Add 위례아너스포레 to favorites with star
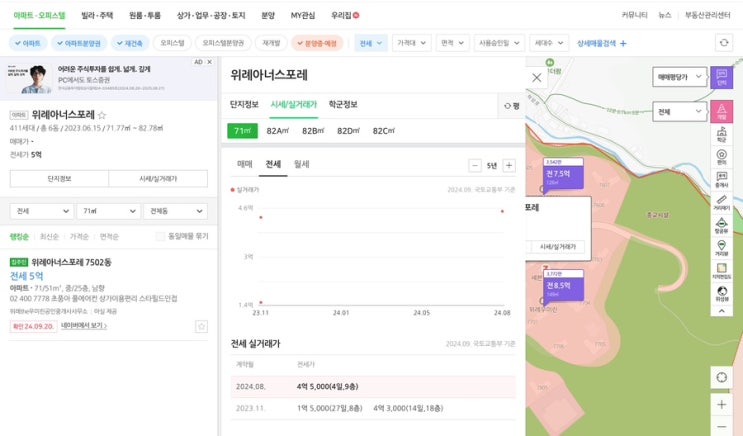Screen dimensions: 743x436 click(x=102, y=115)
